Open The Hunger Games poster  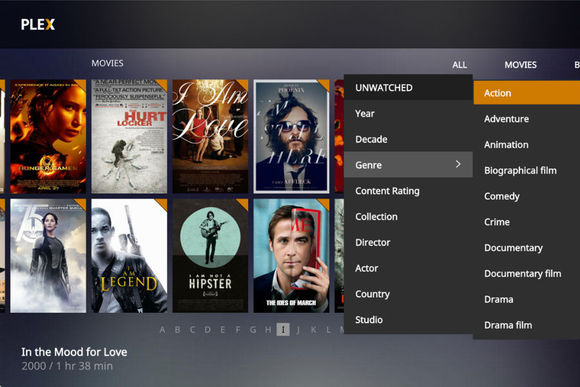pos(48,137)
